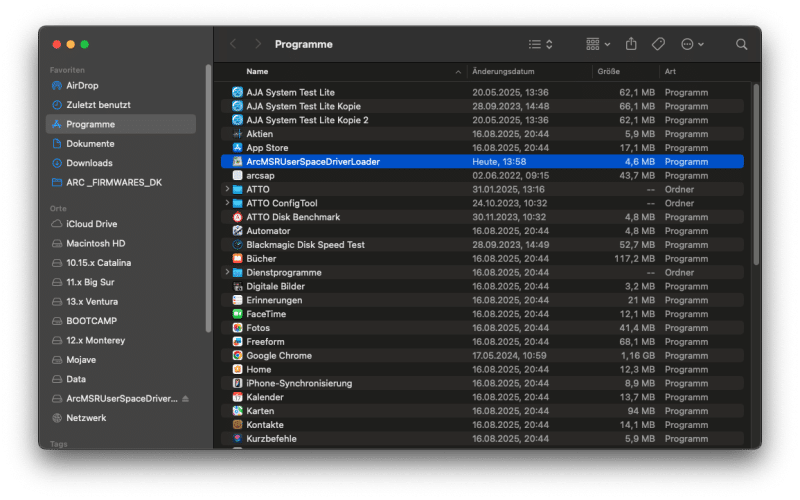
Task: Open the list view switcher
Action: click(540, 44)
